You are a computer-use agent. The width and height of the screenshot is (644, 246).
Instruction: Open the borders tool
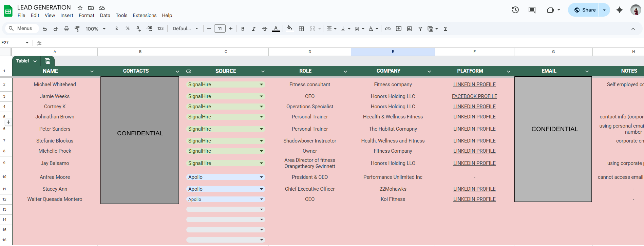301,29
